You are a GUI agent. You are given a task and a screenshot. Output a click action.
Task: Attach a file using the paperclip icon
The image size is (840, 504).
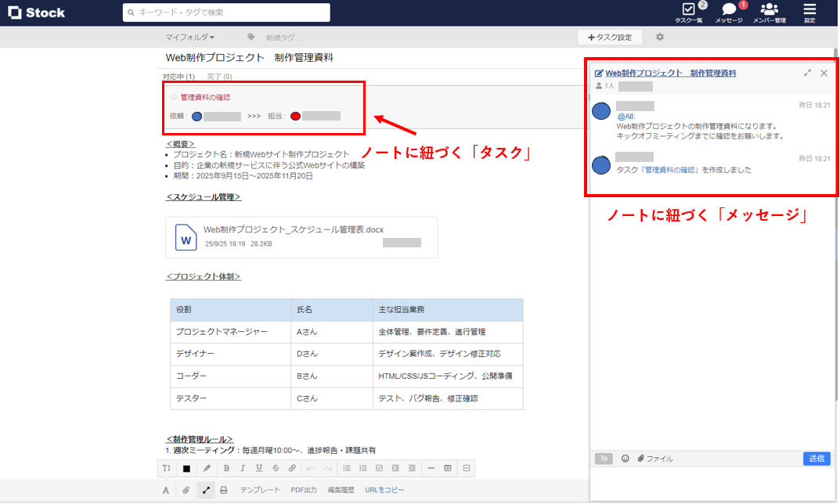(186, 489)
